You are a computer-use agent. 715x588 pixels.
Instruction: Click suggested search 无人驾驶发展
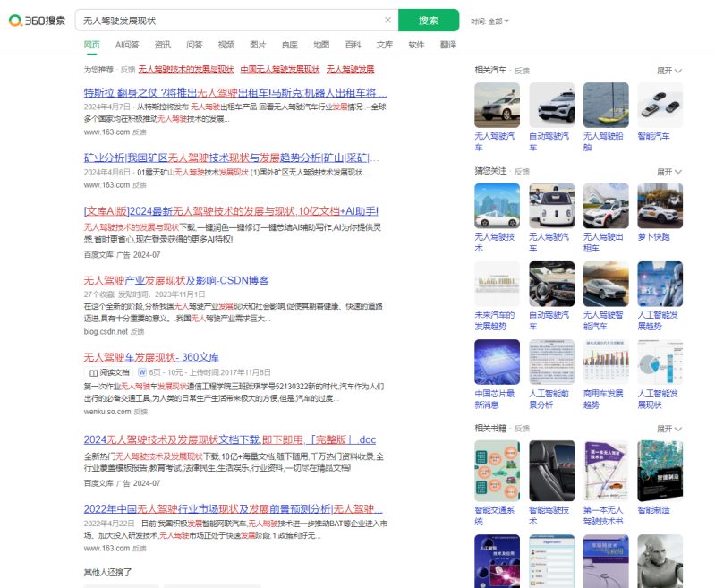350,69
